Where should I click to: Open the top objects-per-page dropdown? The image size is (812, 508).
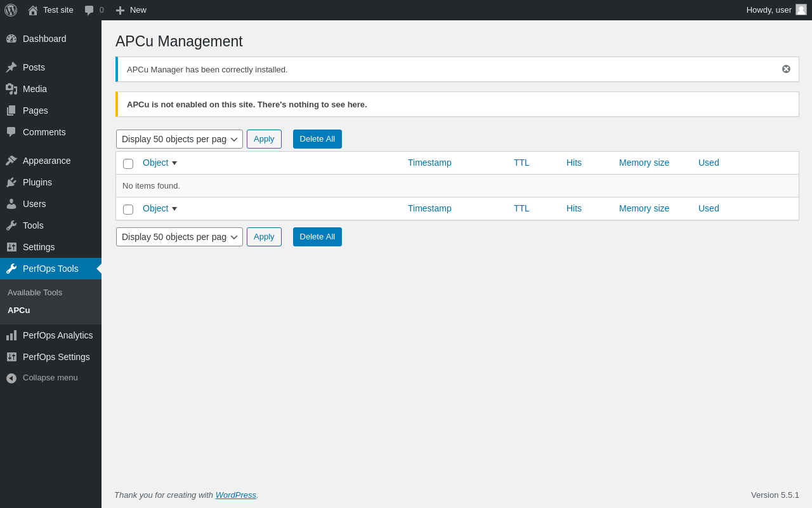tap(180, 139)
